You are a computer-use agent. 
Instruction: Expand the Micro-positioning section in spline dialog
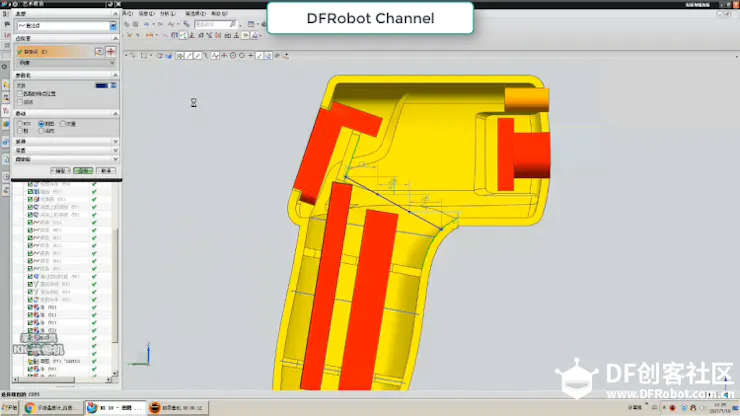point(115,159)
